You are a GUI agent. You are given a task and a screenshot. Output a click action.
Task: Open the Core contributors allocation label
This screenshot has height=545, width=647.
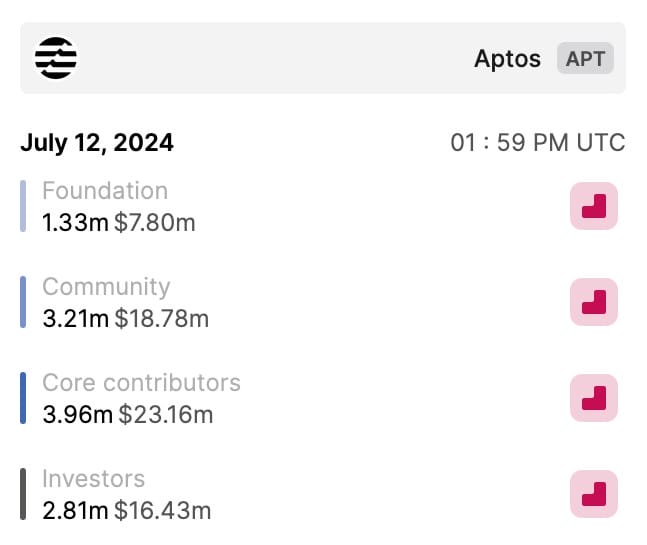(x=142, y=382)
